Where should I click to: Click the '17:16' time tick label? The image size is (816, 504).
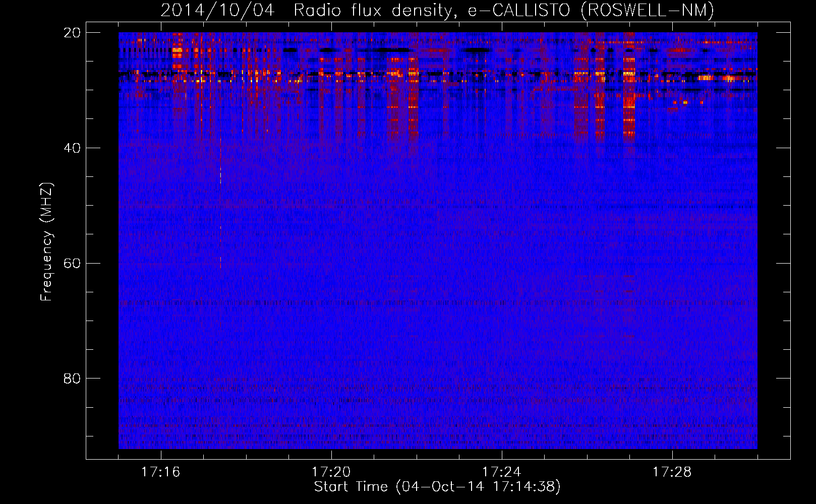[x=160, y=472]
